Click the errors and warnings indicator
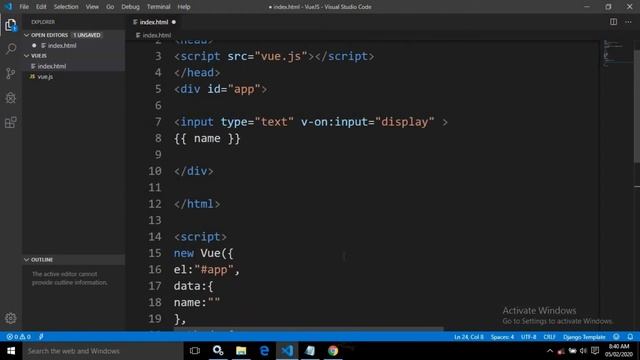This screenshot has width=640, height=360. click(18, 337)
